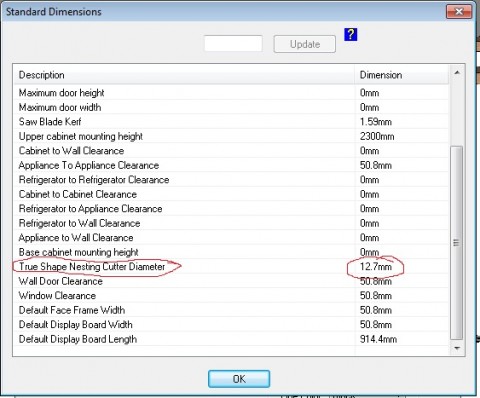The image size is (480, 398).
Task: Click the Update button
Action: point(305,44)
